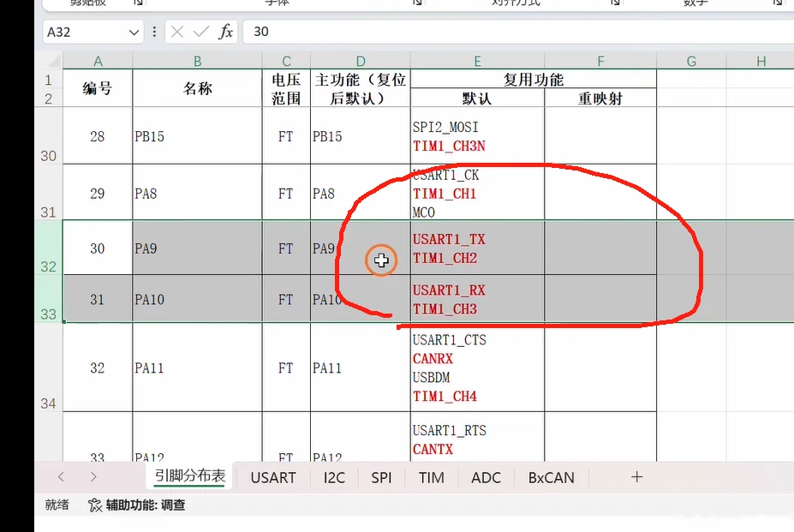794x532 pixels.
Task: Select row 31 header
Action: pyautogui.click(x=49, y=192)
